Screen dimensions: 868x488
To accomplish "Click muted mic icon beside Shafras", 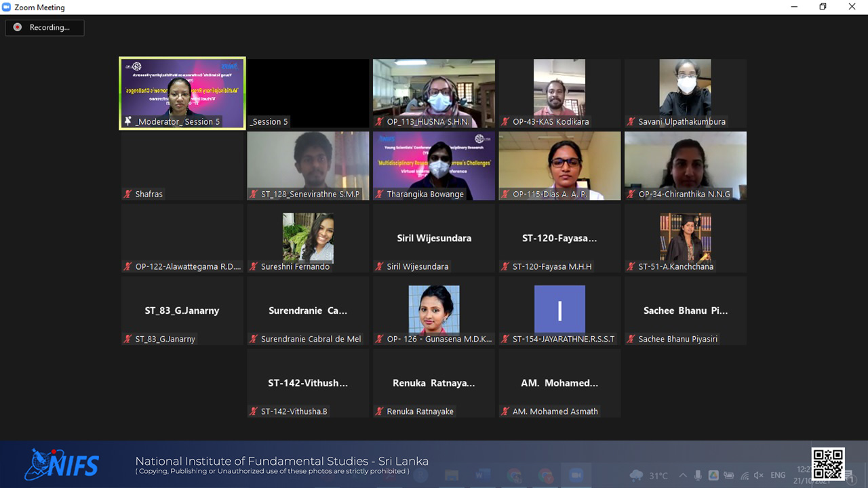I will click(x=127, y=194).
